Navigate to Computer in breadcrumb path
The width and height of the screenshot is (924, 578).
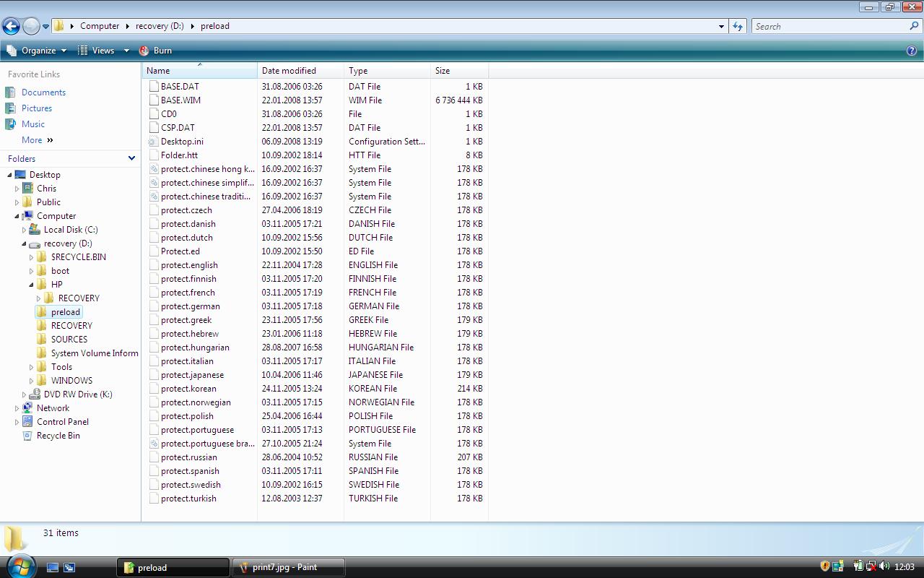(x=100, y=26)
